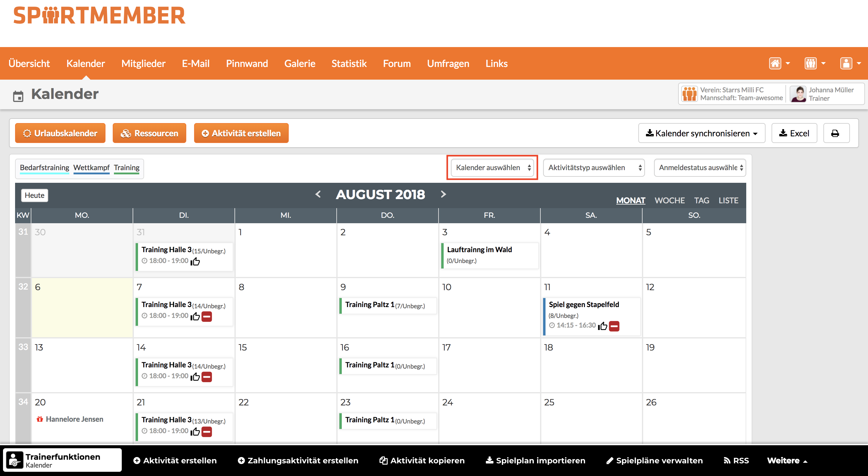Open Aktivitätstyp auswählen dropdown
The image size is (868, 476).
pos(594,168)
